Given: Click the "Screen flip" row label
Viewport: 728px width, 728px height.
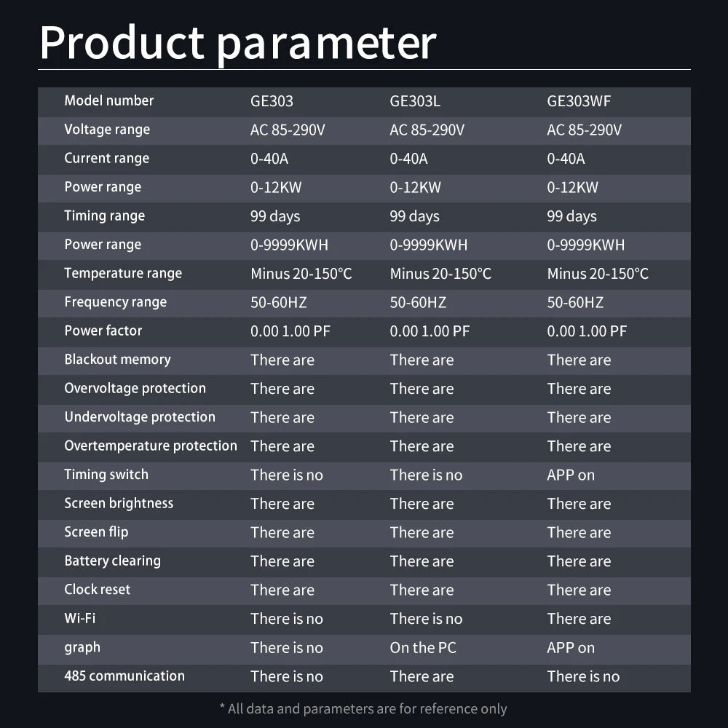Looking at the screenshot, I should [96, 532].
